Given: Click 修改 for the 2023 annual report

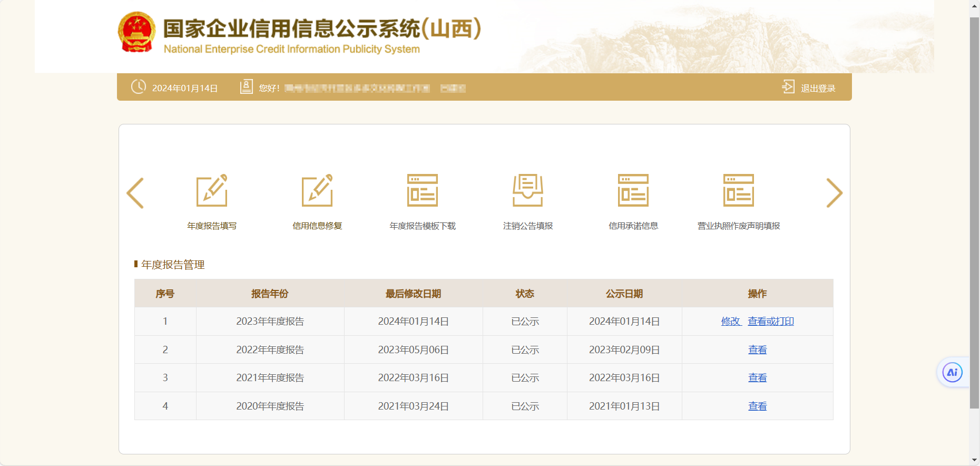Looking at the screenshot, I should [x=731, y=321].
